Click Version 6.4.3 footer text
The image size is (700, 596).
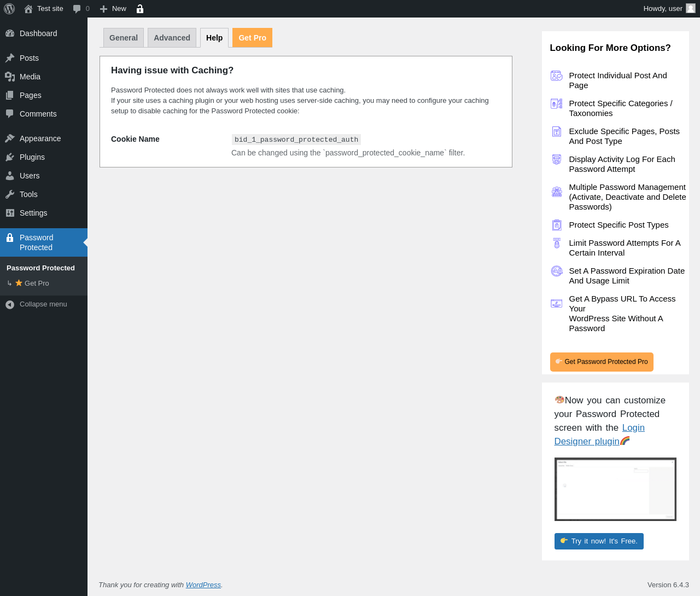click(668, 585)
